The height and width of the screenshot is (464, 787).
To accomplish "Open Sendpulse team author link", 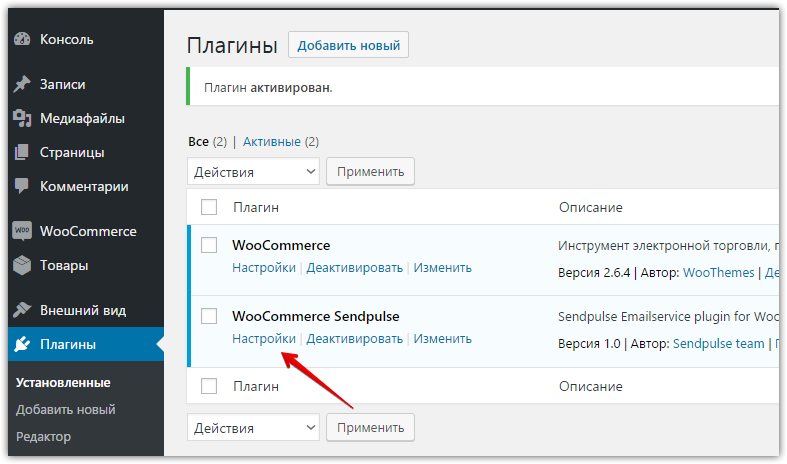I will click(x=719, y=343).
